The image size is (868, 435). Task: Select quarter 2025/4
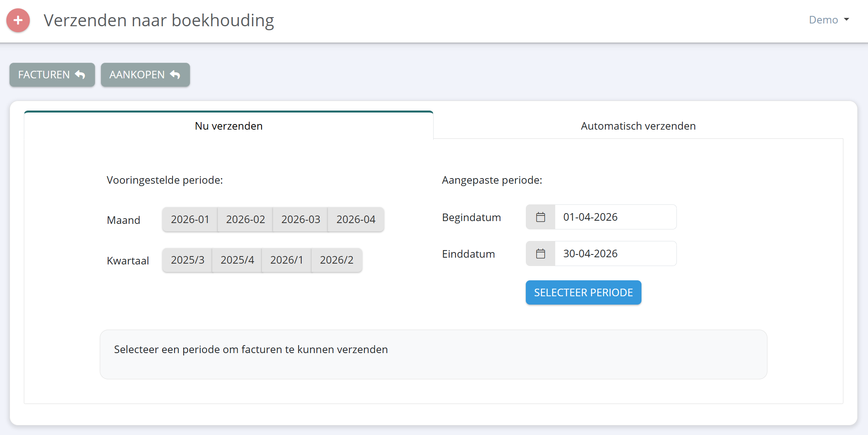click(237, 260)
